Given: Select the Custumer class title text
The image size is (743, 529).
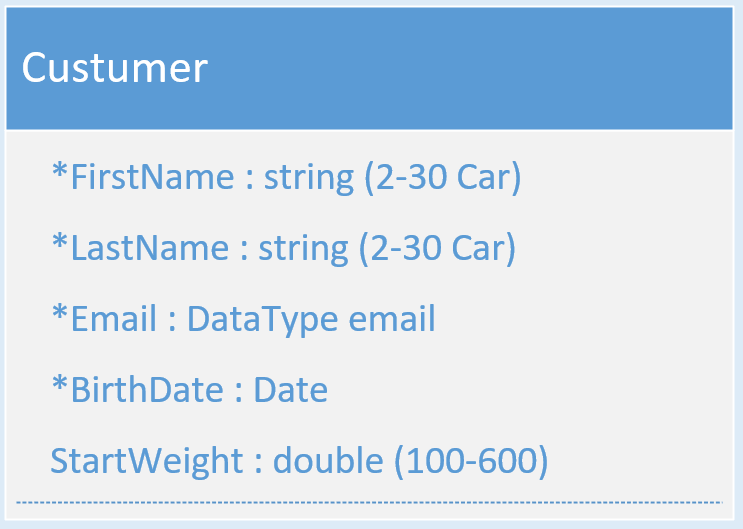Looking at the screenshot, I should pyautogui.click(x=115, y=68).
